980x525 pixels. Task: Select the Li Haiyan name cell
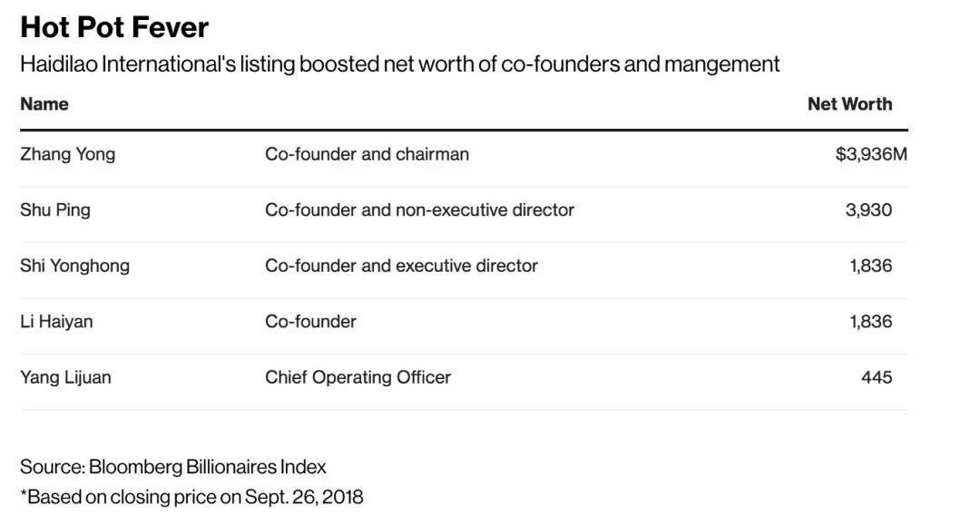click(56, 322)
